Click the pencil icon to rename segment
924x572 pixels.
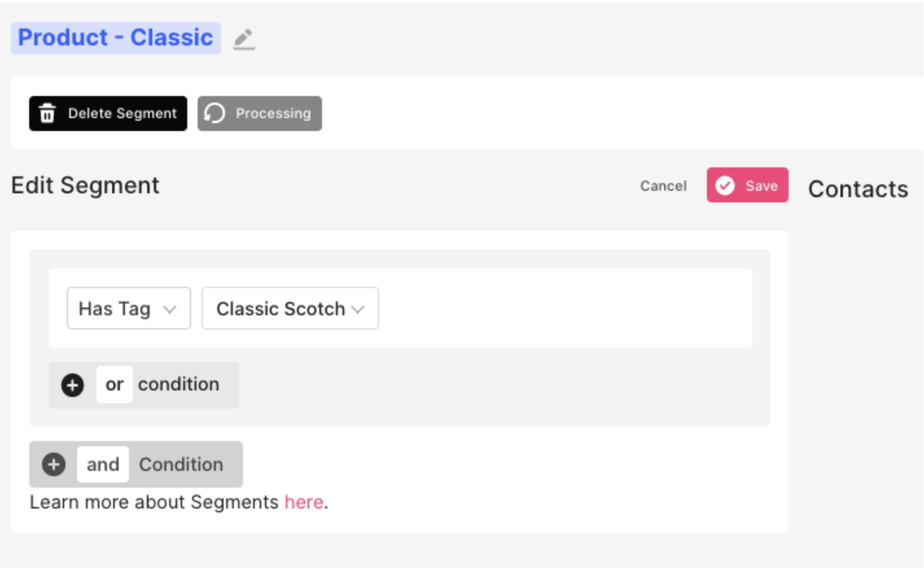point(244,39)
